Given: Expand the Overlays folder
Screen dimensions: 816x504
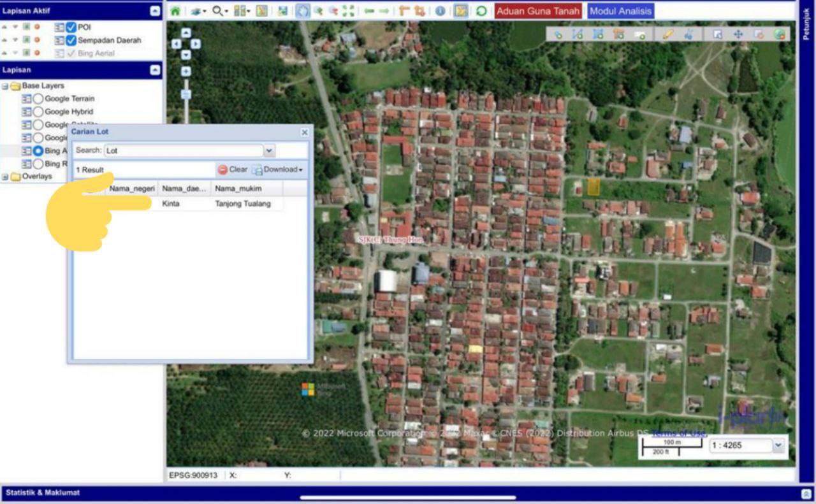Looking at the screenshot, I should [x=6, y=176].
